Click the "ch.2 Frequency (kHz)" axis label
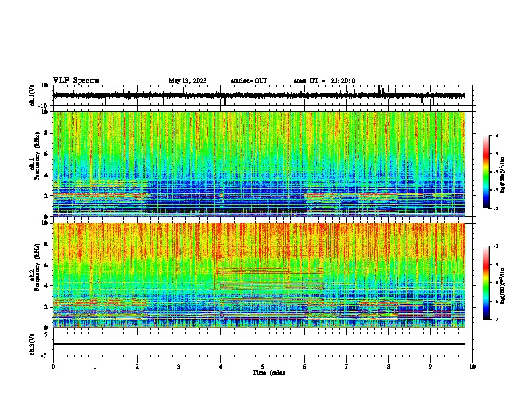 36,267
